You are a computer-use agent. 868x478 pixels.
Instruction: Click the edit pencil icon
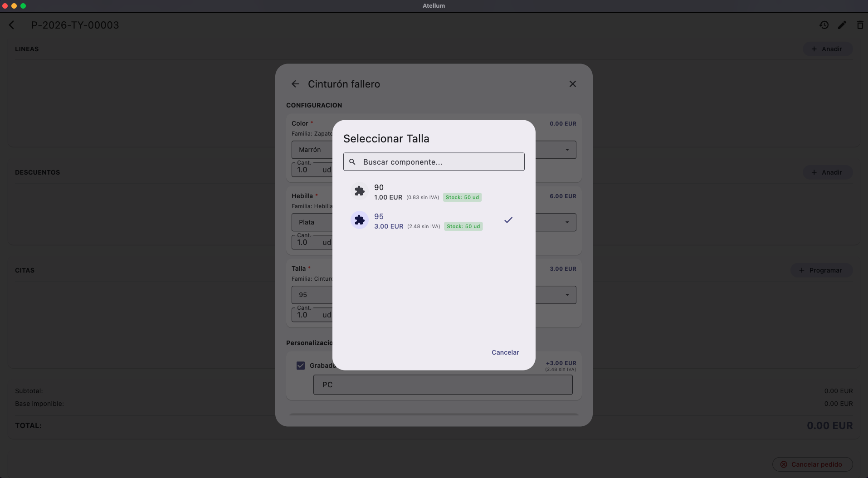[x=842, y=25]
